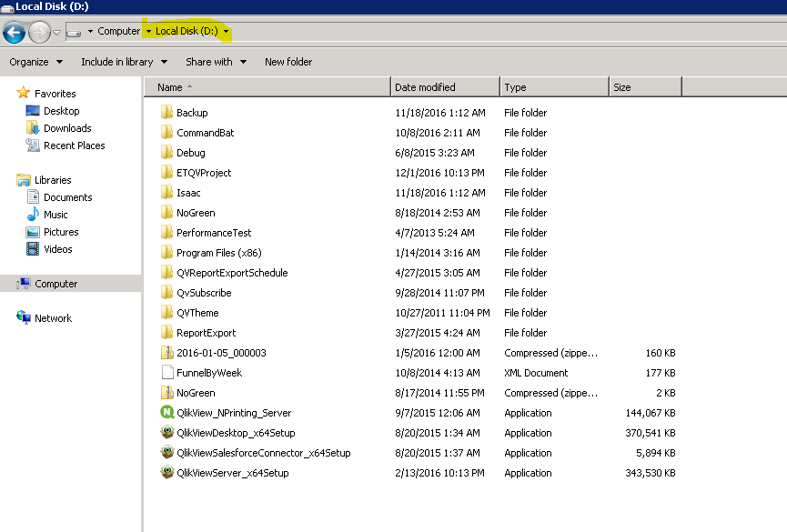Open the Share with dropdown
Image resolution: width=787 pixels, height=532 pixels.
tap(216, 62)
